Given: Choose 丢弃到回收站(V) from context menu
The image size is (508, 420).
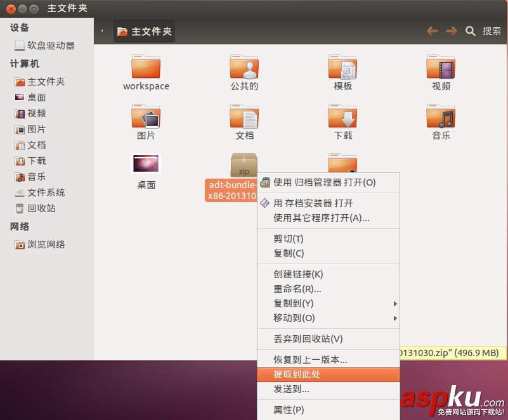Looking at the screenshot, I should coord(328,339).
